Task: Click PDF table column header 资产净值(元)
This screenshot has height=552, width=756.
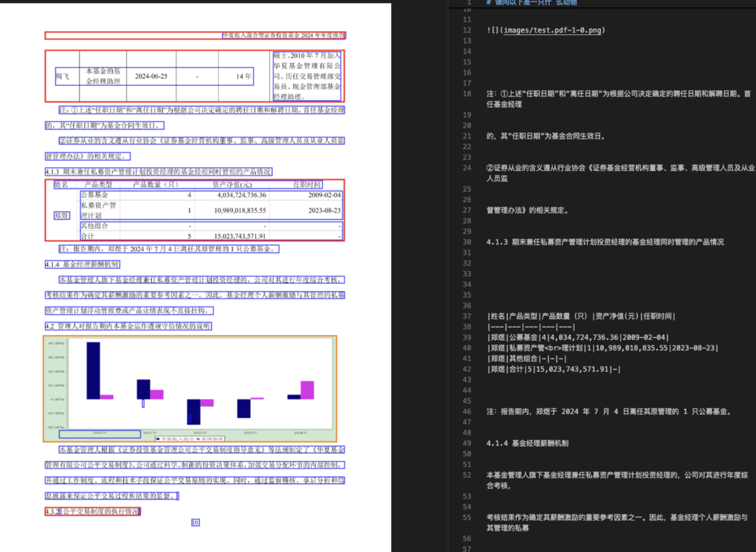Action: [x=232, y=185]
